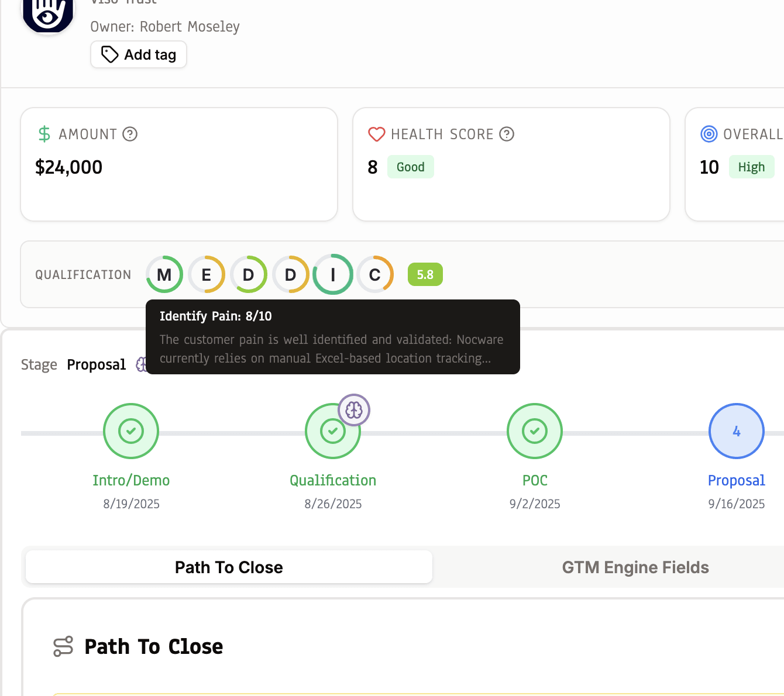Click the blue target Overall icon
This screenshot has height=696, width=784.
click(709, 134)
